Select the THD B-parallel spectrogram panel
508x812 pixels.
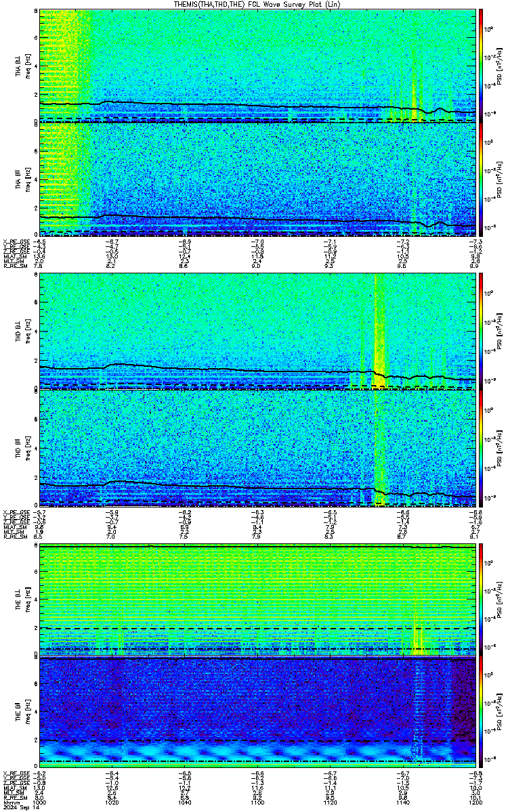[x=258, y=447]
